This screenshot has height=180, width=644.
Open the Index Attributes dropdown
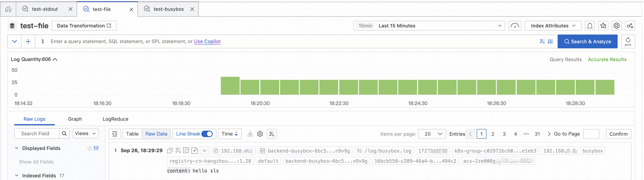(x=553, y=26)
